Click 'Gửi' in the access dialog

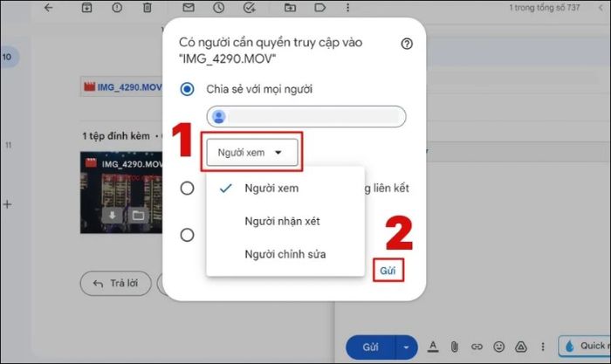tap(388, 271)
